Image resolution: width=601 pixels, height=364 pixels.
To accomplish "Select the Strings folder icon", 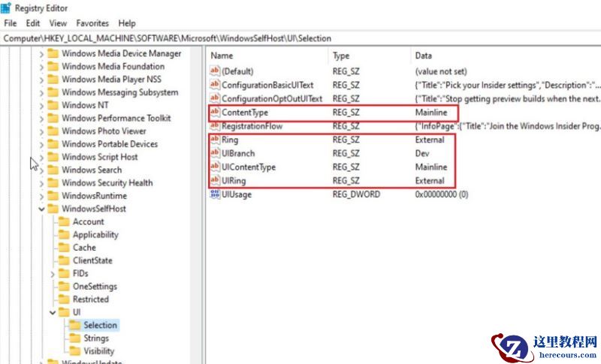I will click(74, 338).
